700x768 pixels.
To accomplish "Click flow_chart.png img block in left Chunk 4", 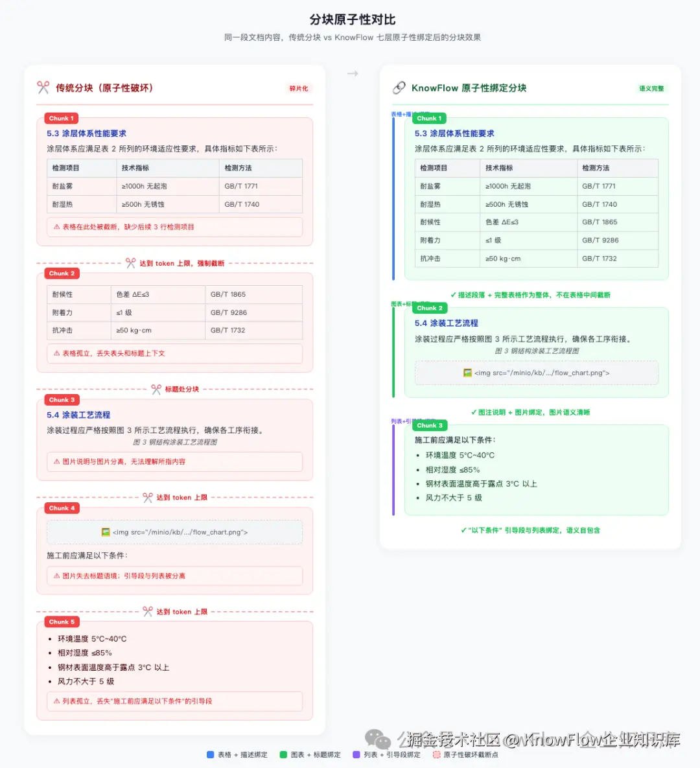I will [x=174, y=532].
